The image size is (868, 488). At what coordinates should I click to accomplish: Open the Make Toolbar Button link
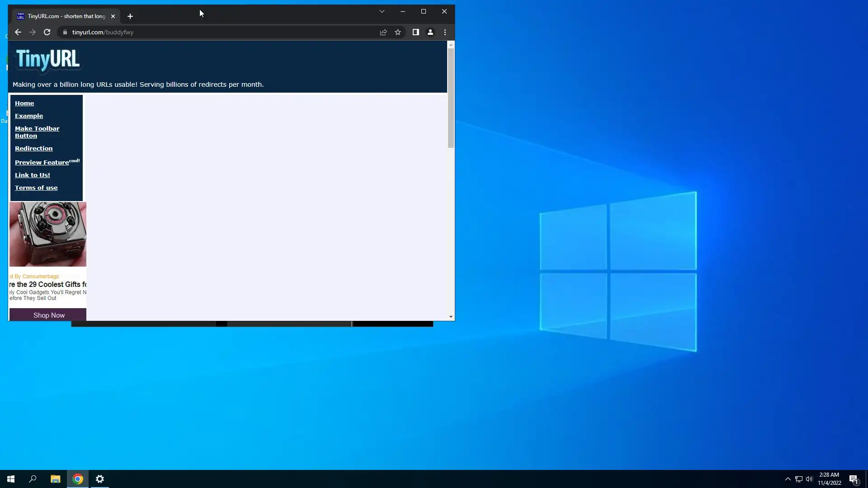point(37,132)
